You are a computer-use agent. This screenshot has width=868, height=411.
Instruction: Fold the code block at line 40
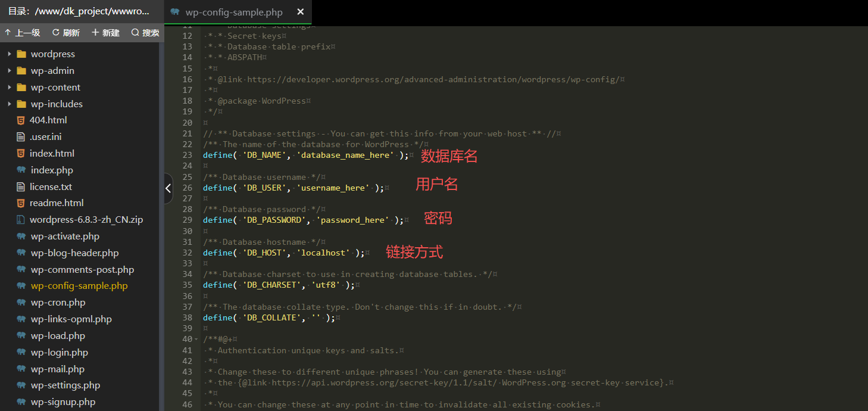(x=196, y=340)
